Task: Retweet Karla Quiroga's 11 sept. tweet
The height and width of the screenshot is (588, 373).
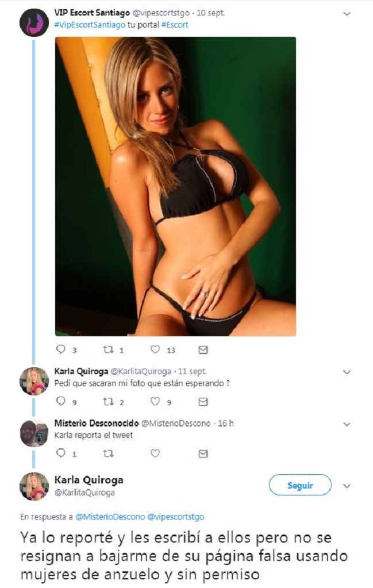Action: pyautogui.click(x=107, y=402)
